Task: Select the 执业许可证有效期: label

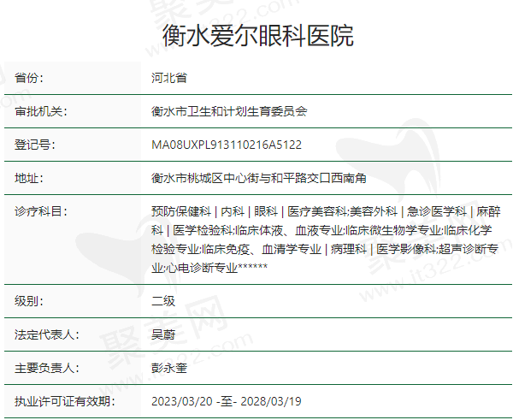Action: point(64,401)
